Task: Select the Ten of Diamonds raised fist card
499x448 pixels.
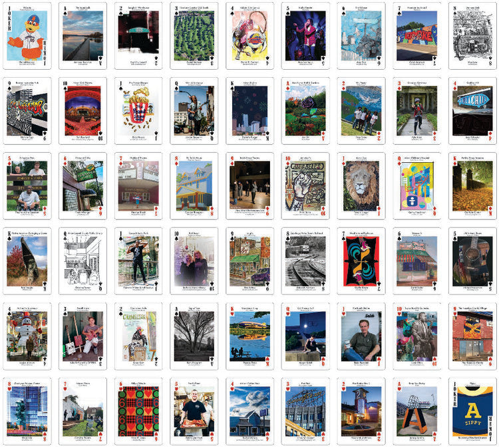Action: (x=305, y=186)
